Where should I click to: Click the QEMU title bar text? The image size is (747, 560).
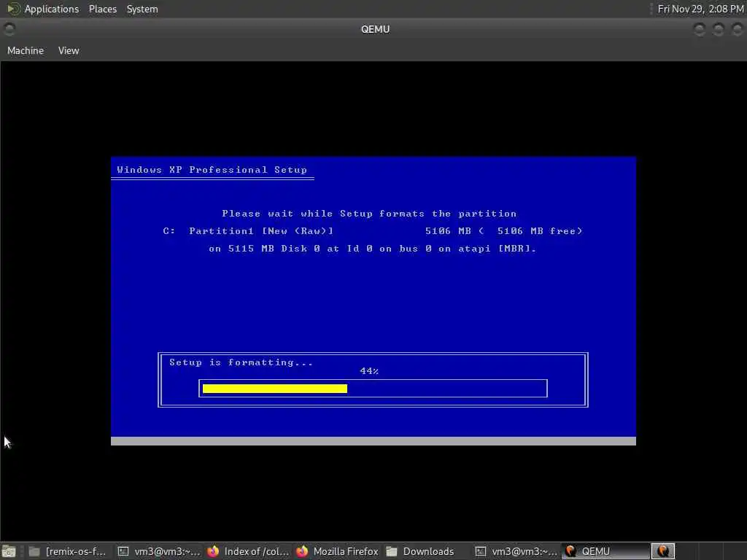click(x=376, y=29)
